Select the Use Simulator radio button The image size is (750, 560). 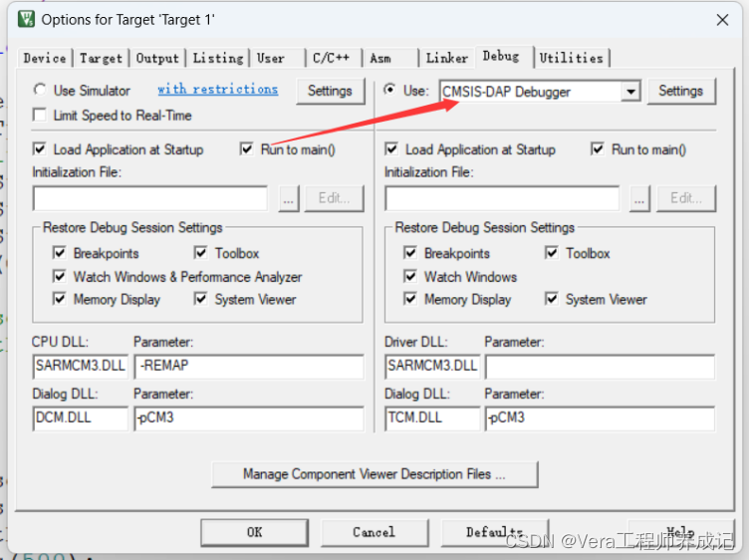point(40,90)
